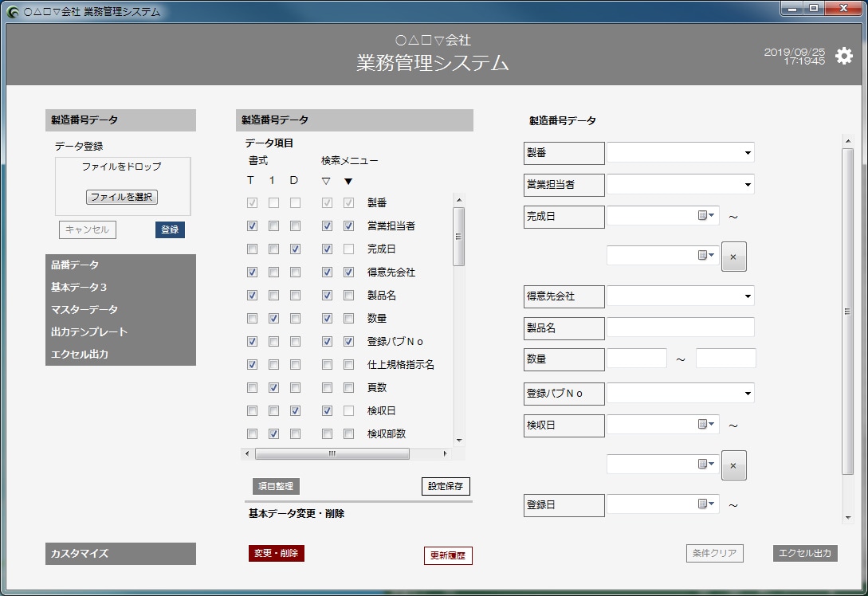Click the 項目整理 button

point(276,486)
